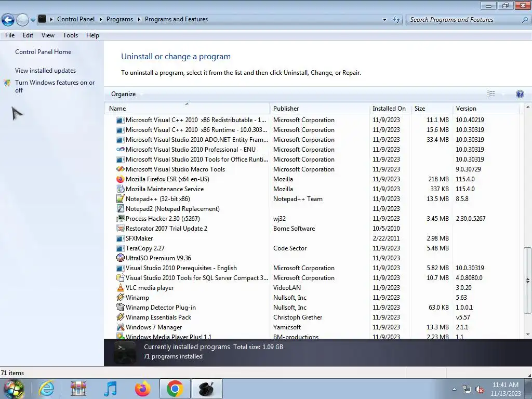Click the Process Hacker 2.30 icon
Image resolution: width=532 pixels, height=399 pixels.
point(120,218)
